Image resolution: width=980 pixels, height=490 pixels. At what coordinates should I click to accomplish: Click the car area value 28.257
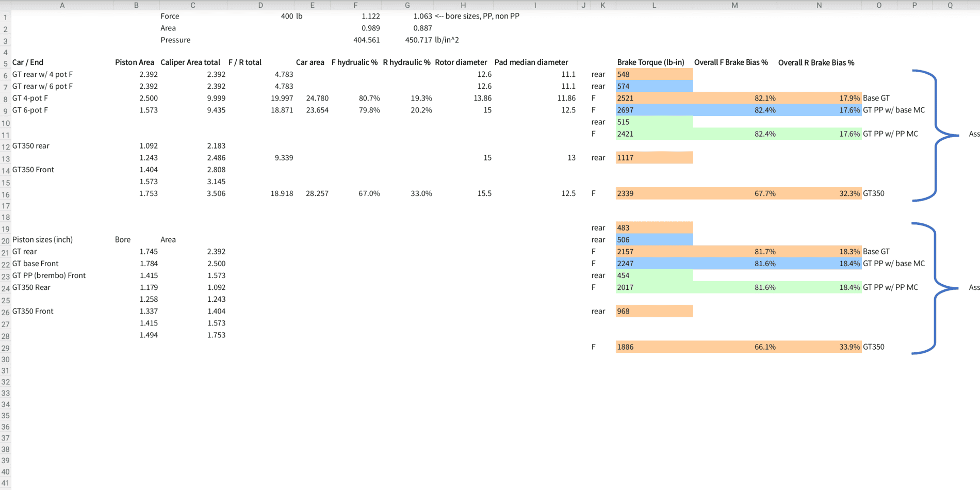[x=317, y=193]
